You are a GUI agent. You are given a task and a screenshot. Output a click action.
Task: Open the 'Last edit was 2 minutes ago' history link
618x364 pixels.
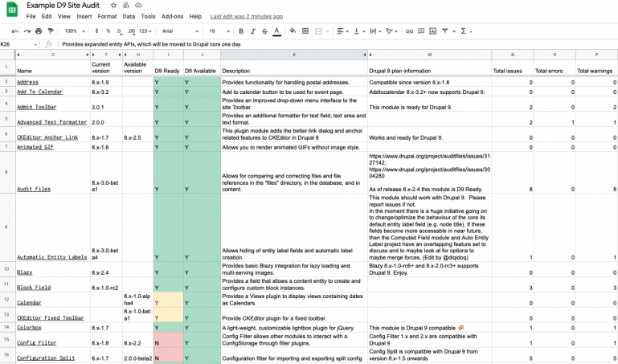point(247,17)
